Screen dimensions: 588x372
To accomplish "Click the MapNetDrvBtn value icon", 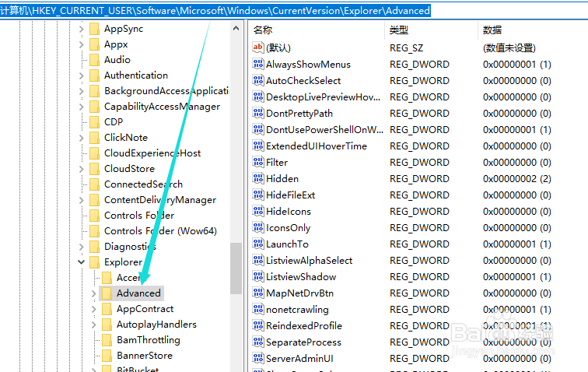I will point(258,293).
